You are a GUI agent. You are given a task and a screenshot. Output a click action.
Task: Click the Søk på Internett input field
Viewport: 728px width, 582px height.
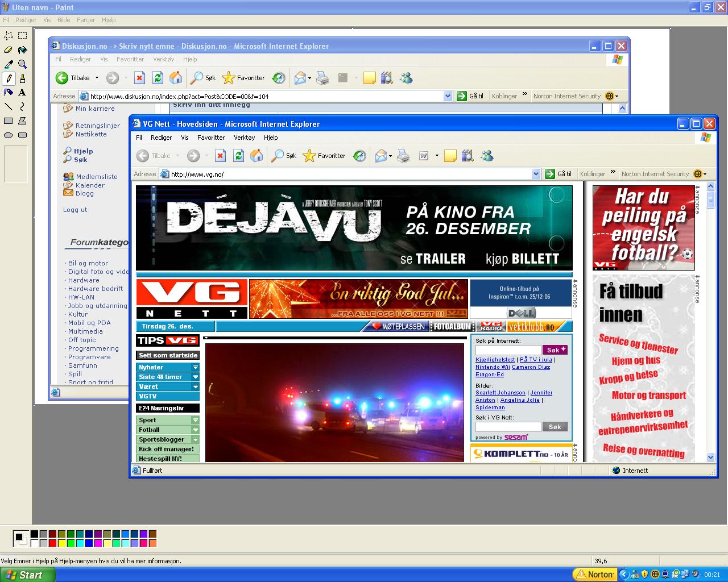(508, 350)
